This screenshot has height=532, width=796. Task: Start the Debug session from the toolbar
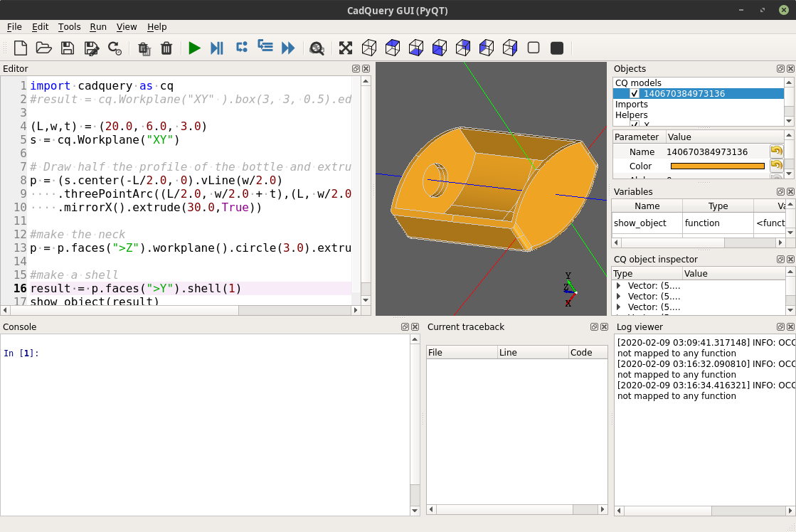(x=216, y=48)
